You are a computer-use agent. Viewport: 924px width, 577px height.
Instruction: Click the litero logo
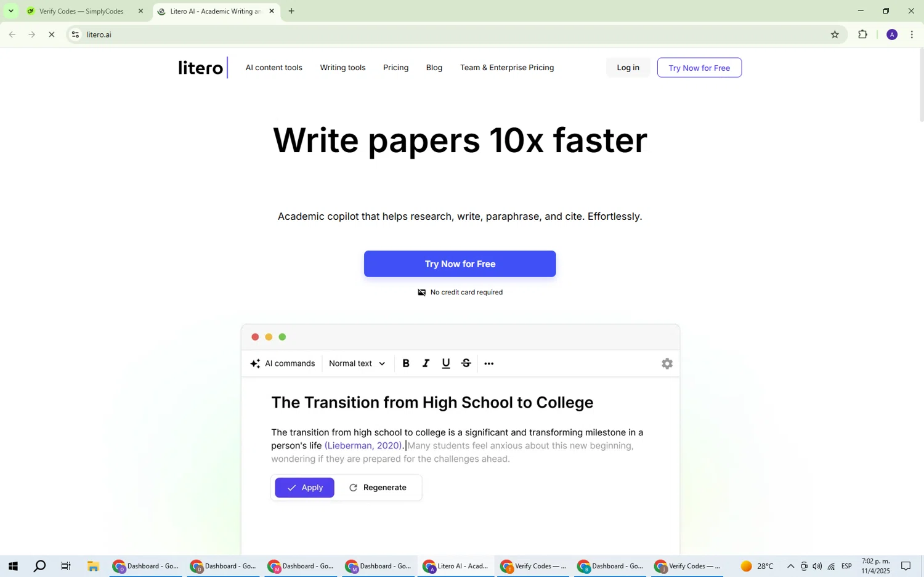tap(202, 68)
